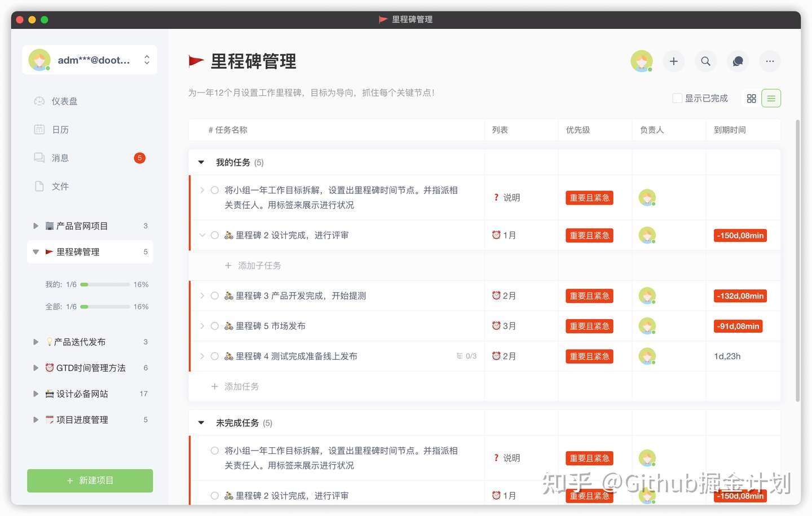This screenshot has width=812, height=516.
Task: Mark first 我的任务 goal-breakdown task complete
Action: tap(215, 190)
